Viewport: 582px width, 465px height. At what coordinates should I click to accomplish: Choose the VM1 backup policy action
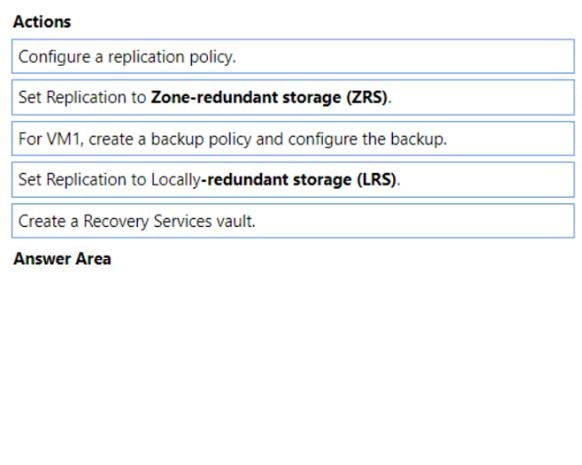coord(293,139)
